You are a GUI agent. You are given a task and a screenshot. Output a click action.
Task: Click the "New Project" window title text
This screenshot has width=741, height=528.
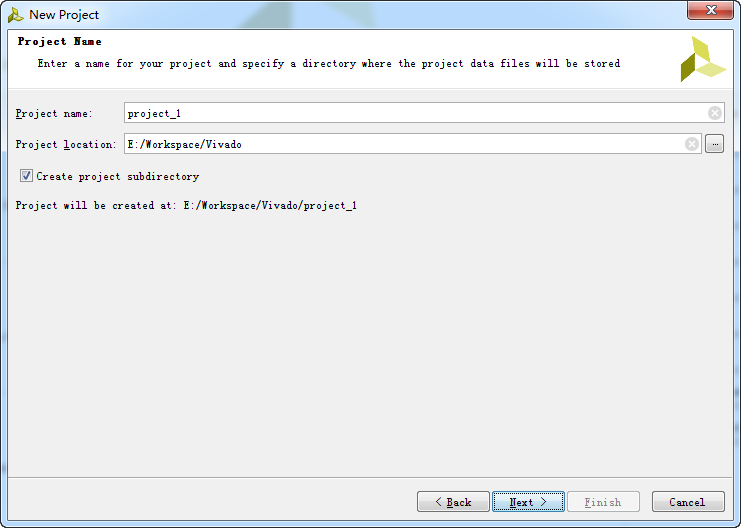click(64, 15)
